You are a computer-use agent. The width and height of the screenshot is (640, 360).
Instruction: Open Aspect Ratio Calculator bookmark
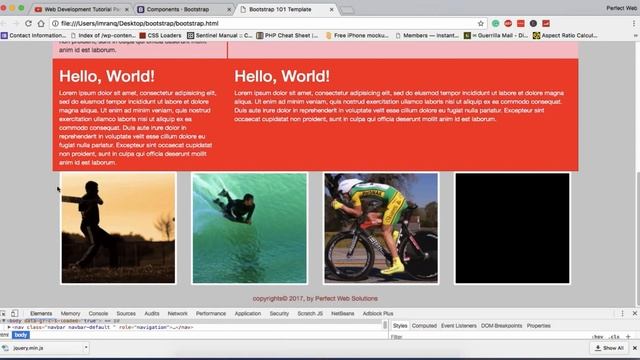[565, 36]
